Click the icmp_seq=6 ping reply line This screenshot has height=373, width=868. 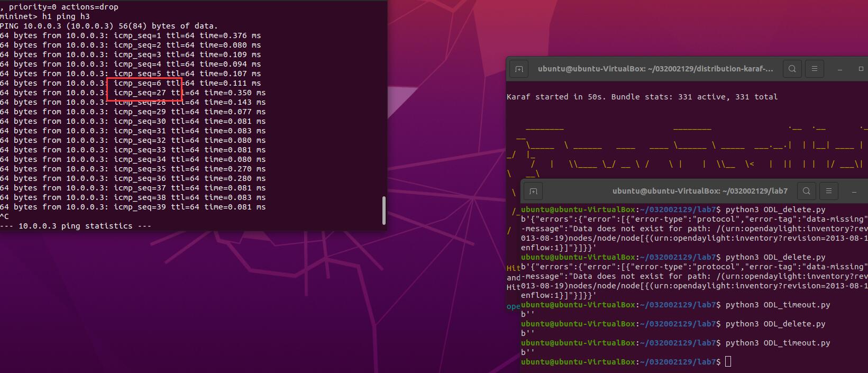pos(130,83)
